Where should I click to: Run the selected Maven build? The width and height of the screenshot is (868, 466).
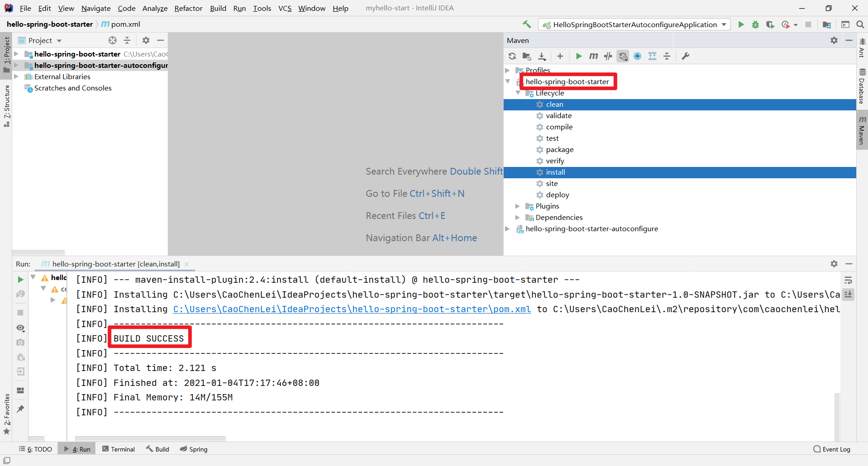pos(579,56)
